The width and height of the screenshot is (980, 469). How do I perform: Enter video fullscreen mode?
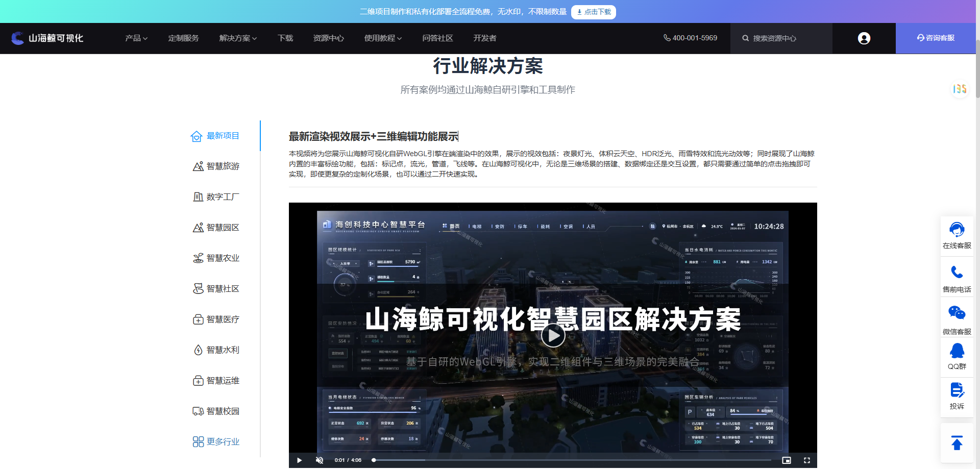pyautogui.click(x=807, y=460)
